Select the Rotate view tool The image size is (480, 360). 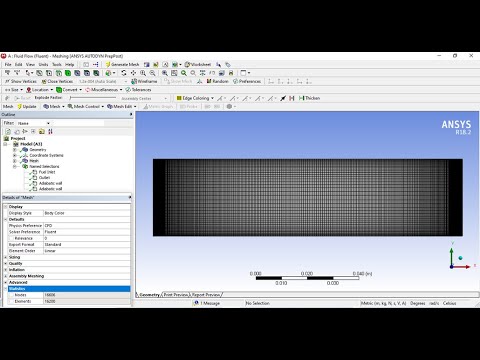pyautogui.click(x=124, y=73)
